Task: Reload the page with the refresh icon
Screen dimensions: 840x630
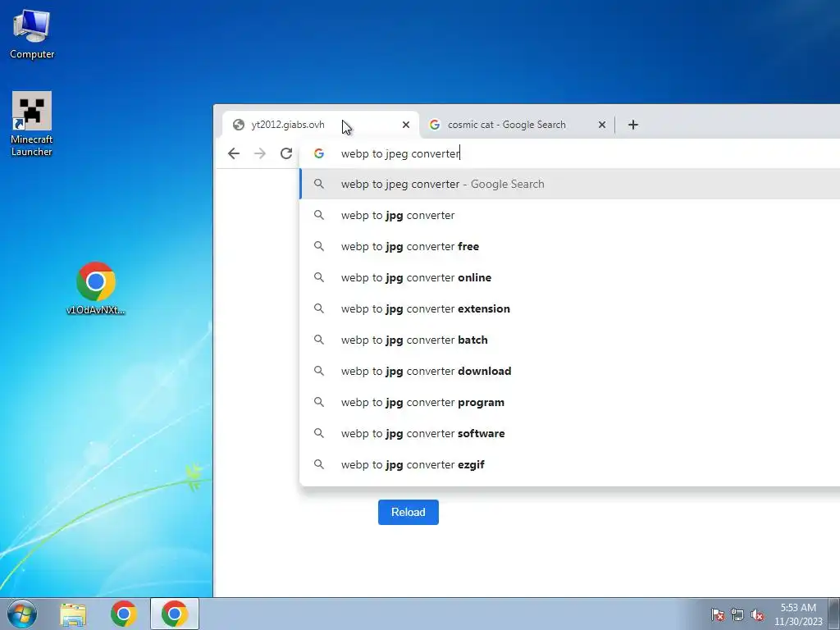Action: coord(286,153)
